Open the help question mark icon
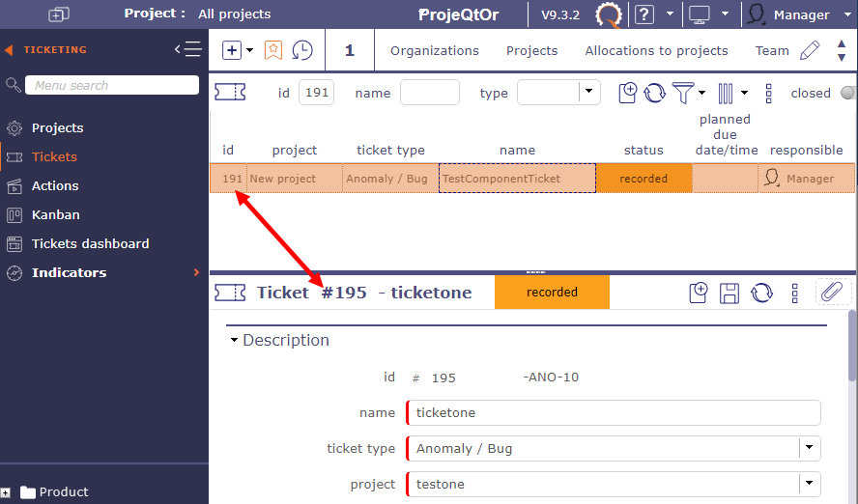The height and width of the screenshot is (504, 858). (x=644, y=14)
